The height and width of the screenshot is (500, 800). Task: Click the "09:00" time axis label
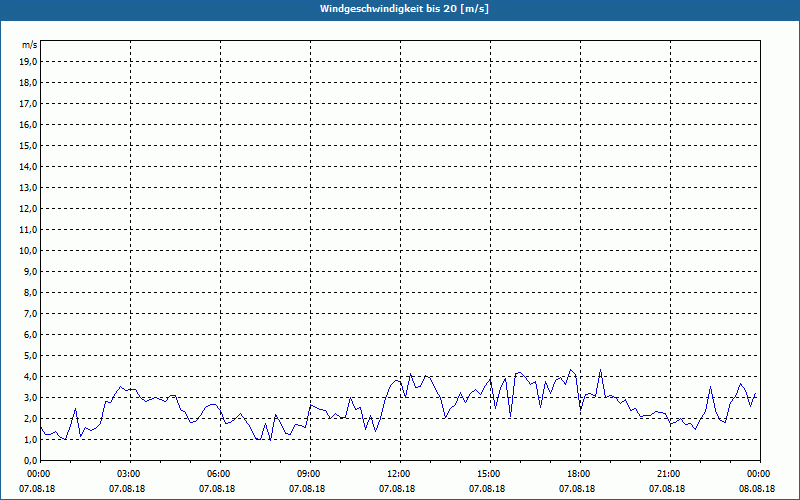[308, 474]
